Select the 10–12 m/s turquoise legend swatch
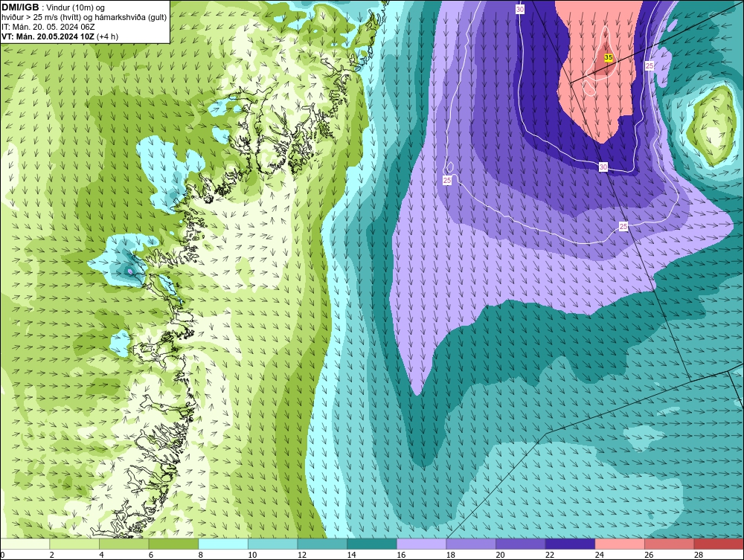 [x=273, y=544]
